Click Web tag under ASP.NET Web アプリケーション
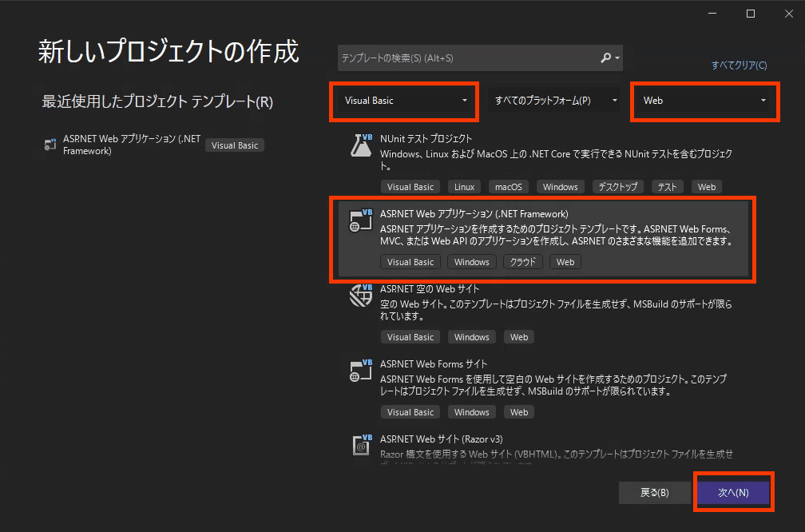Viewport: 805px width, 532px height. (x=565, y=262)
